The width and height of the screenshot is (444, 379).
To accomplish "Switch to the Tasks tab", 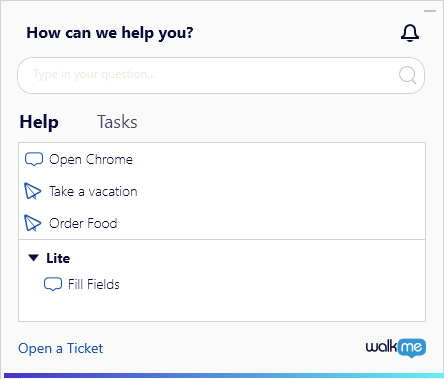I will pos(117,122).
